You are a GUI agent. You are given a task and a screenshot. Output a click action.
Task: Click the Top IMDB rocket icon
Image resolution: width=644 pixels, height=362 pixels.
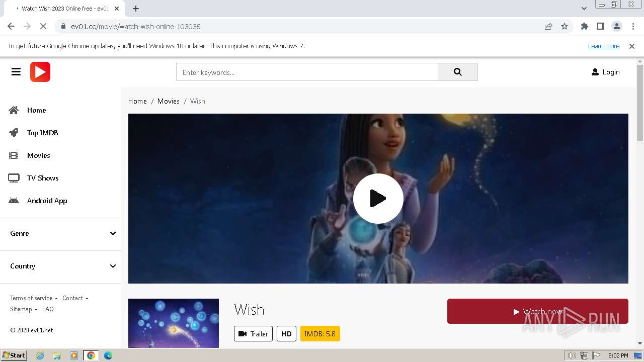coord(14,133)
